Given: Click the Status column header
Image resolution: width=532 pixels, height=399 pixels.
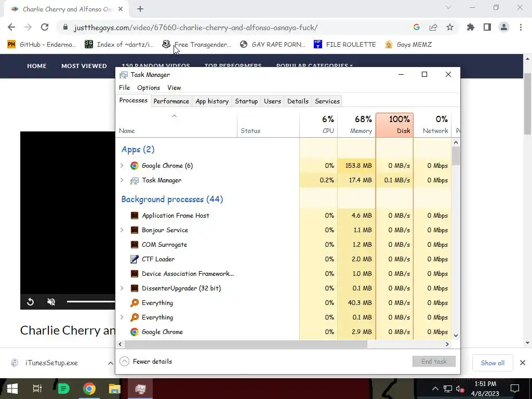Looking at the screenshot, I should pos(268,125).
